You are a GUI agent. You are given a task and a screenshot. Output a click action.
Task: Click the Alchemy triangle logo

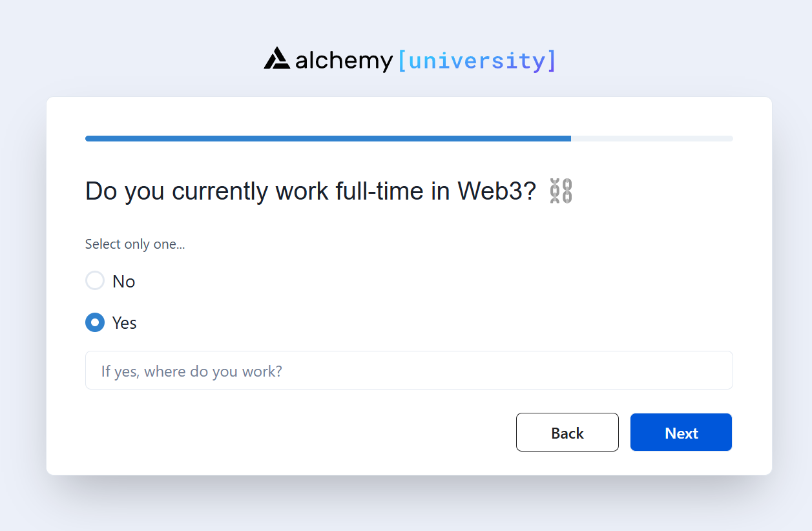click(278, 59)
